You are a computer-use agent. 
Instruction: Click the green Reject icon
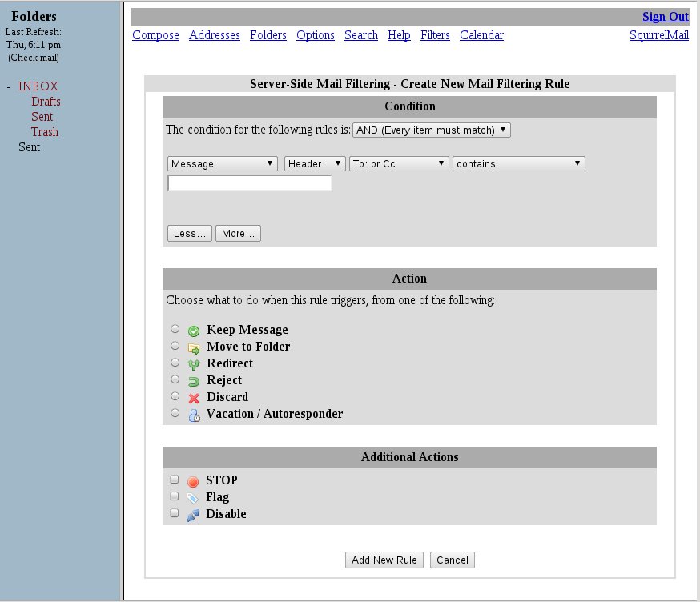193,381
